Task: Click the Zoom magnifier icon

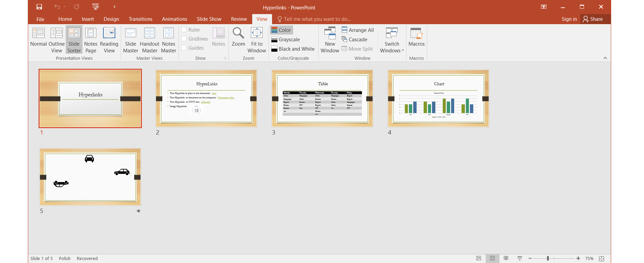Action: point(238,34)
